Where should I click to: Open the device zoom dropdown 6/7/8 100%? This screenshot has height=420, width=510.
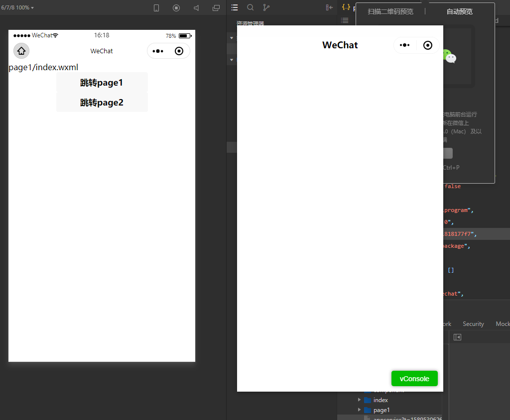point(17,7)
